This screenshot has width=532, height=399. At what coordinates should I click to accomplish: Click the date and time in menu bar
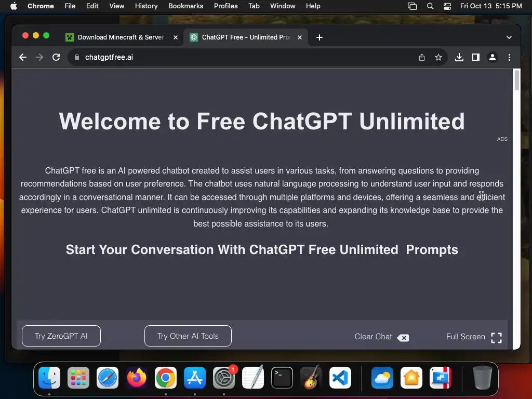click(x=491, y=6)
